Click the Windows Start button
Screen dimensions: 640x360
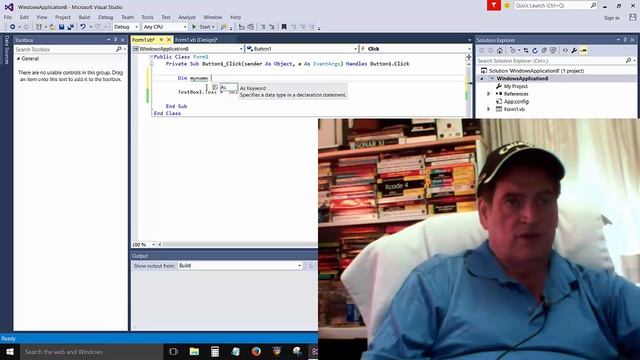tap(10, 351)
